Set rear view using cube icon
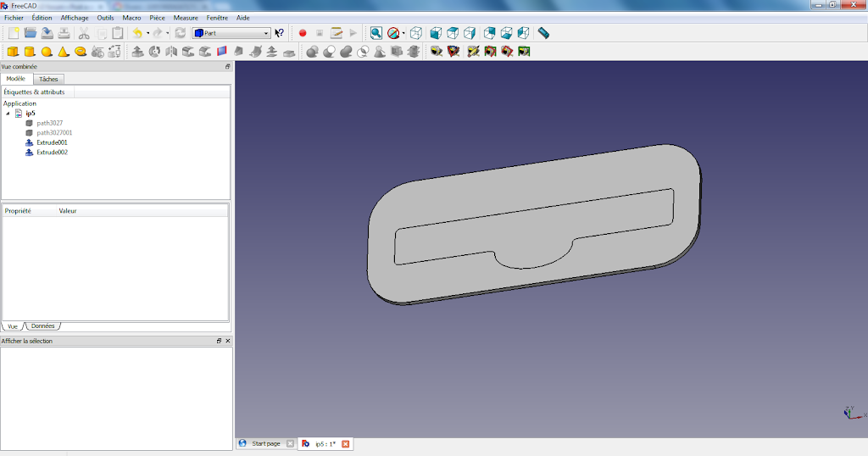 pos(489,33)
